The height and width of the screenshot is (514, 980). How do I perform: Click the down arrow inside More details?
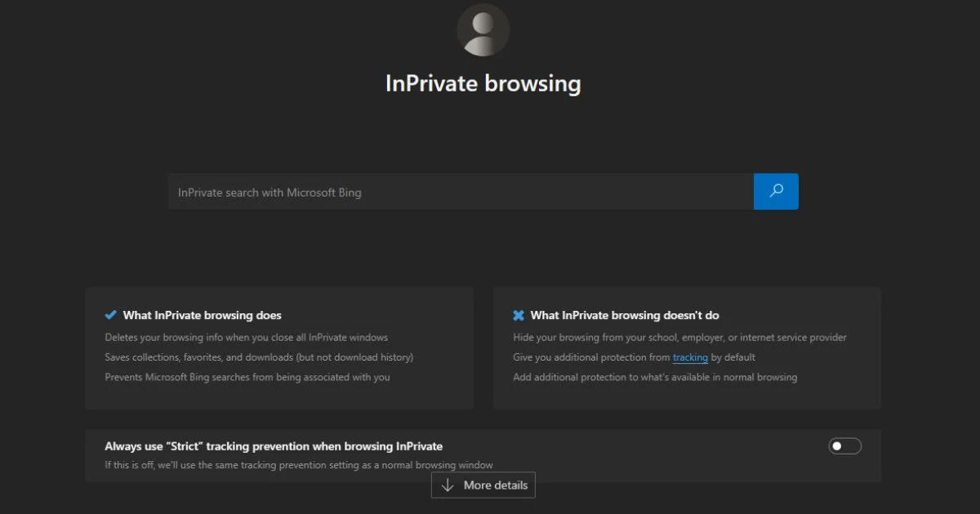click(x=447, y=485)
